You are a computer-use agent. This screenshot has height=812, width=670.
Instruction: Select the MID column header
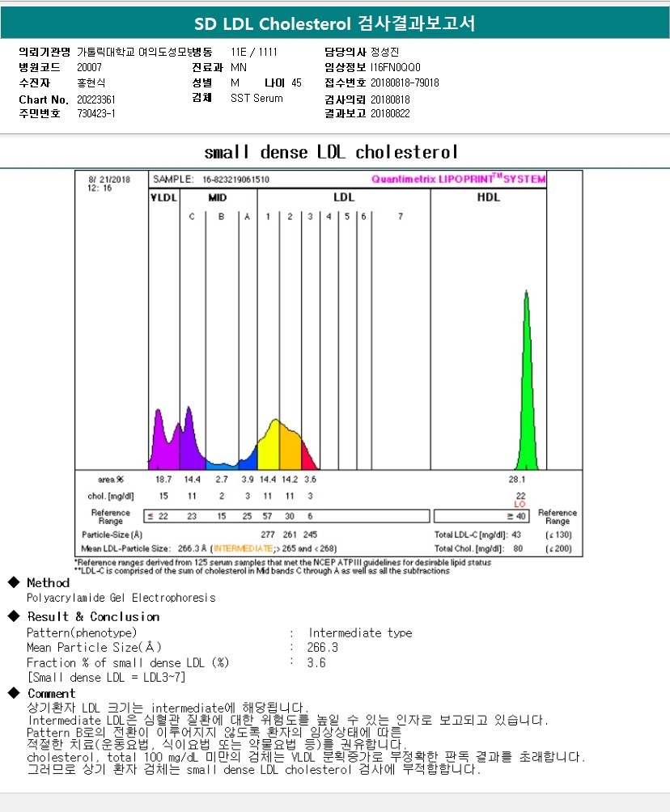click(x=218, y=197)
